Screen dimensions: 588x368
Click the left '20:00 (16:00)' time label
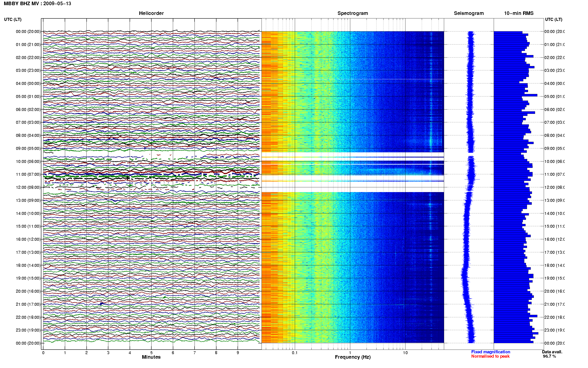click(x=28, y=291)
